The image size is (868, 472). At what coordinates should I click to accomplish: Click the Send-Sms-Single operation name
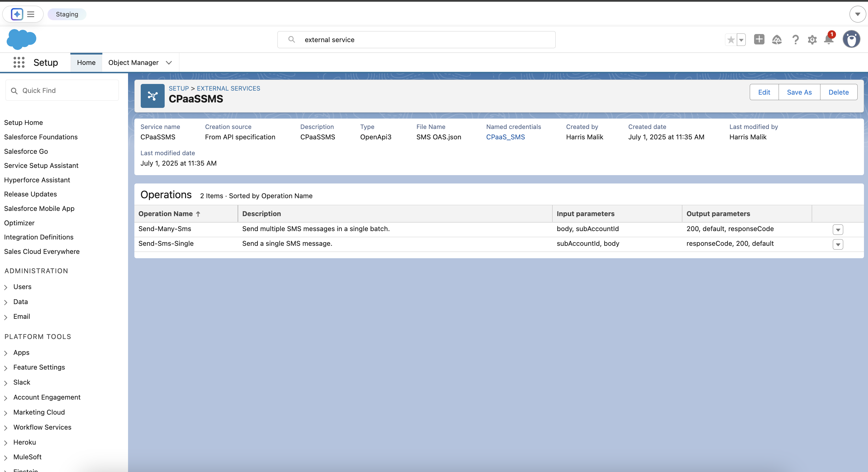pos(166,244)
